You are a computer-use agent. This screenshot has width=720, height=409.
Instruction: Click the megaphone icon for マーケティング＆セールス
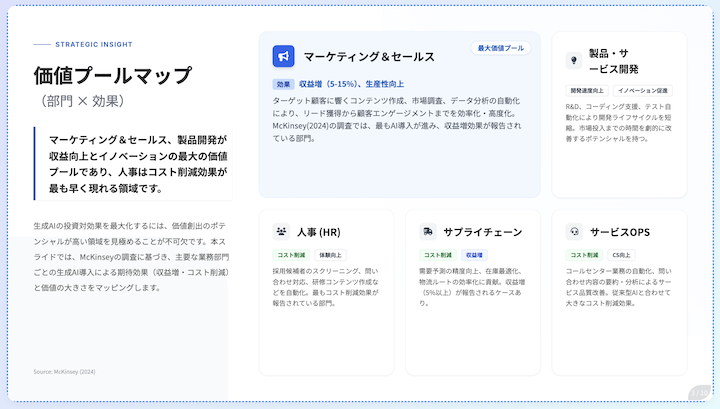[x=283, y=56]
